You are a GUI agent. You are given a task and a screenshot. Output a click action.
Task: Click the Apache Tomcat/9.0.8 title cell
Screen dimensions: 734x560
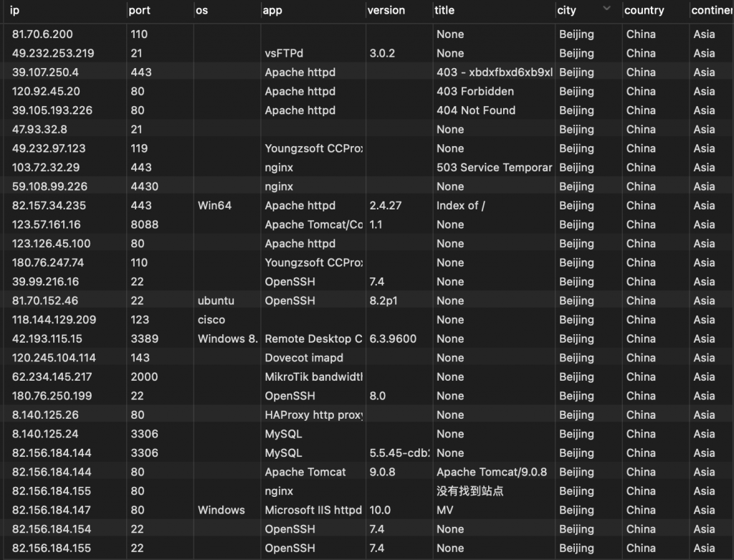click(492, 473)
